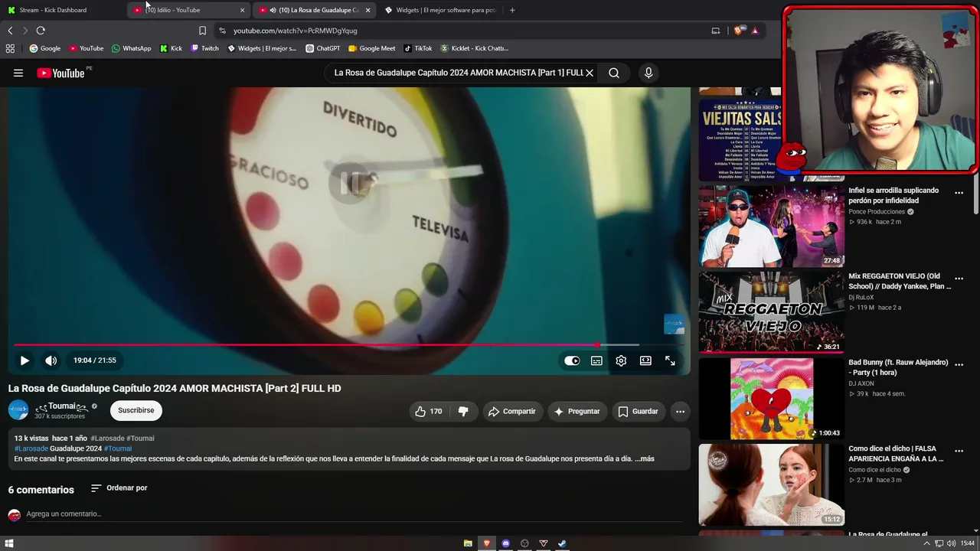980x551 pixels.
Task: Save the video with Guardar
Action: coord(638,411)
